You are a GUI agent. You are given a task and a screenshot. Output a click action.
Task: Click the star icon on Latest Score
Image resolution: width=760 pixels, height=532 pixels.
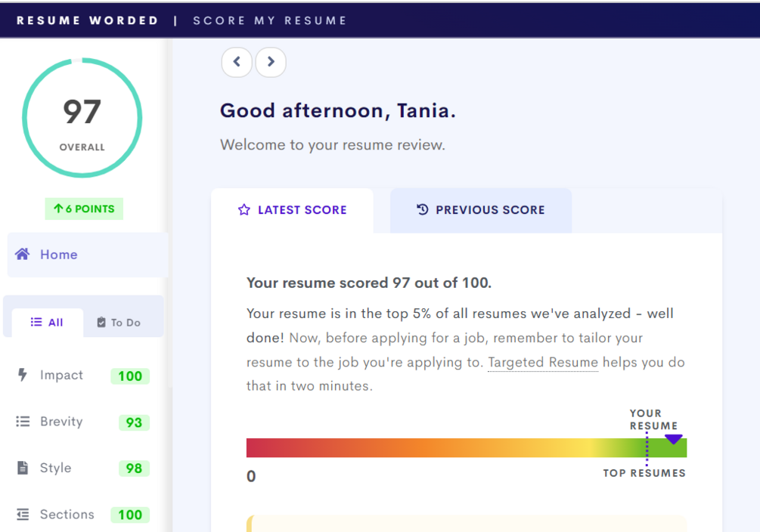pos(244,210)
